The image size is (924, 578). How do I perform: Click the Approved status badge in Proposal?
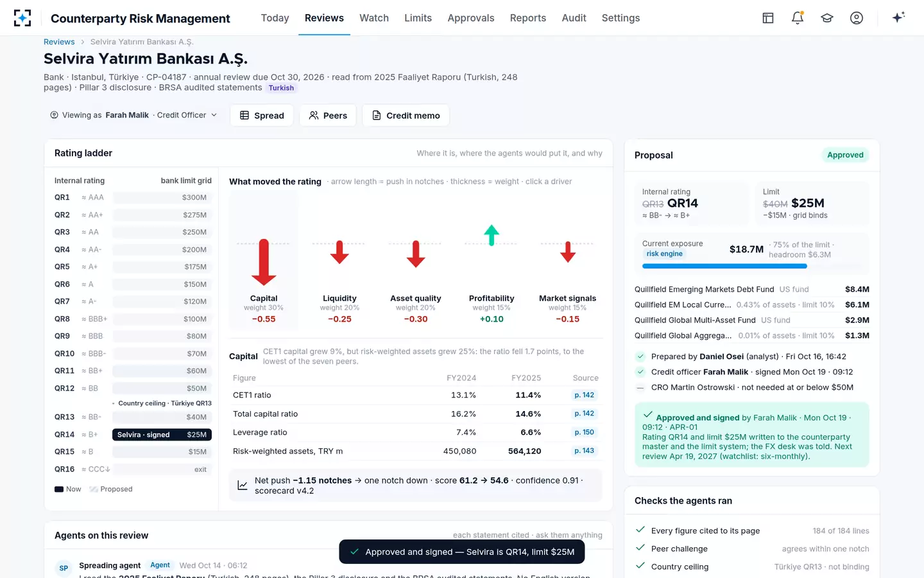click(845, 155)
